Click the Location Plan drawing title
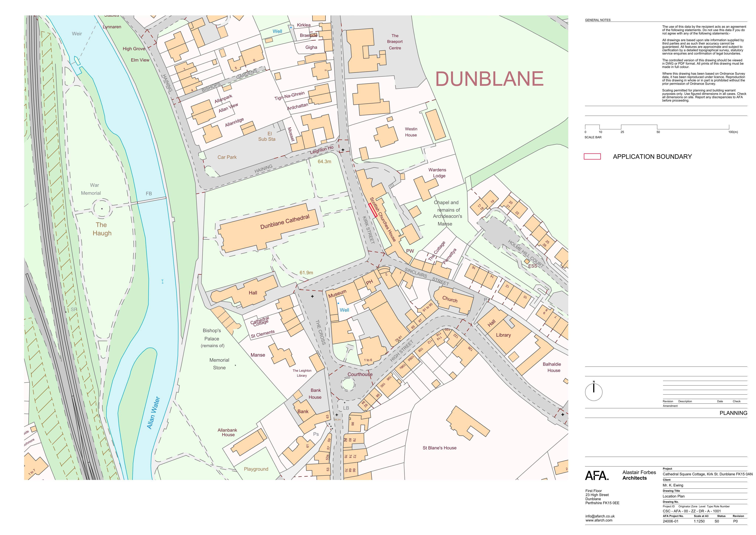The width and height of the screenshot is (756, 535). (674, 496)
